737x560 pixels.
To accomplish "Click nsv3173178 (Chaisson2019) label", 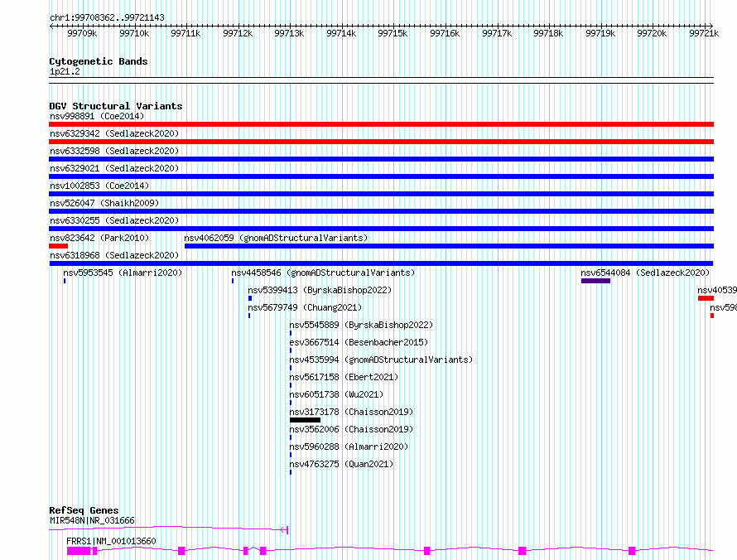I will pos(351,412).
